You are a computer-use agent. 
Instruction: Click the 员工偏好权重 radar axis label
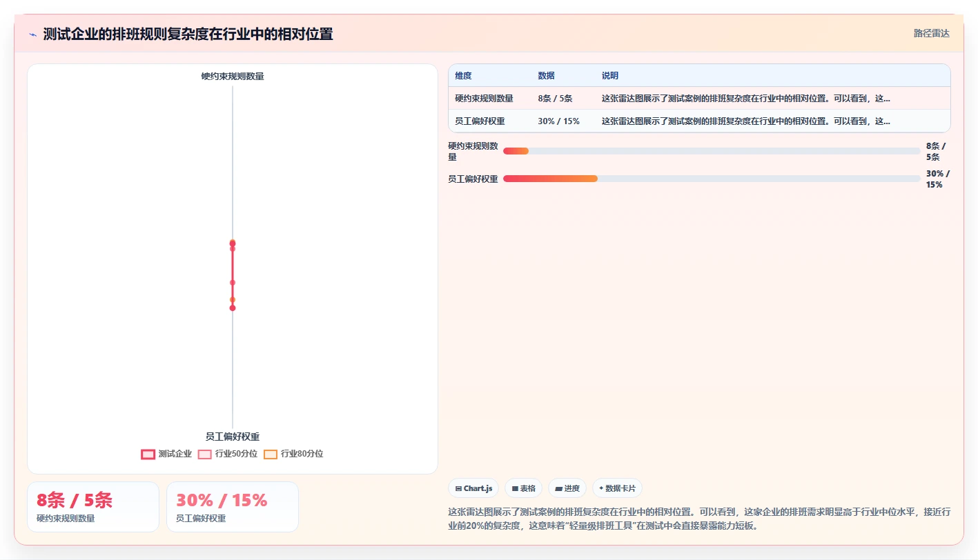(233, 437)
